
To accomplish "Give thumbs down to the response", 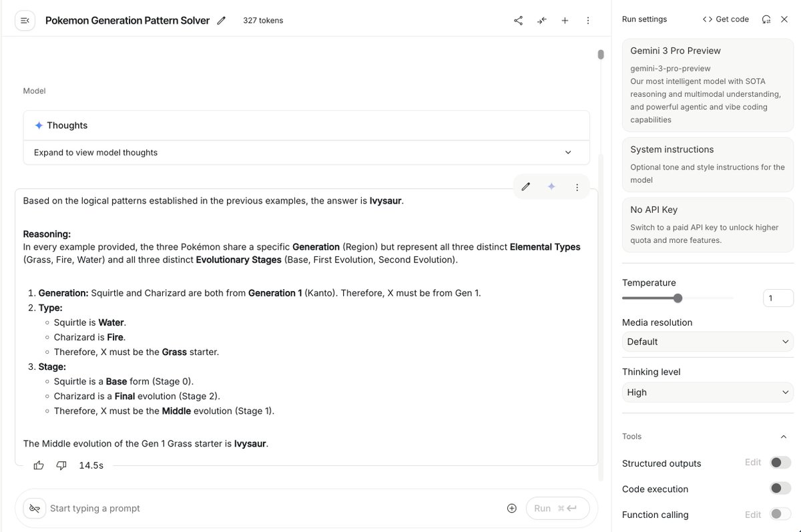I will [x=61, y=465].
